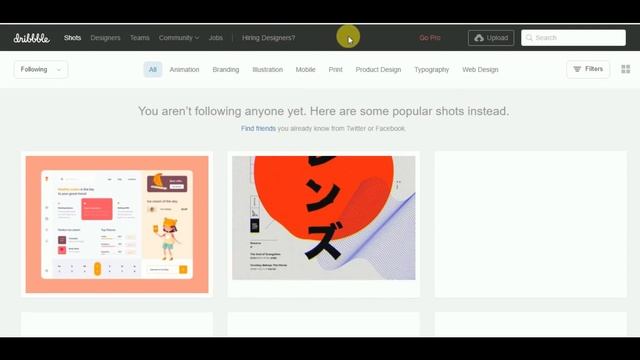Open the red circle Japanese typography shot
Screen dimensions: 640x360
[324, 218]
